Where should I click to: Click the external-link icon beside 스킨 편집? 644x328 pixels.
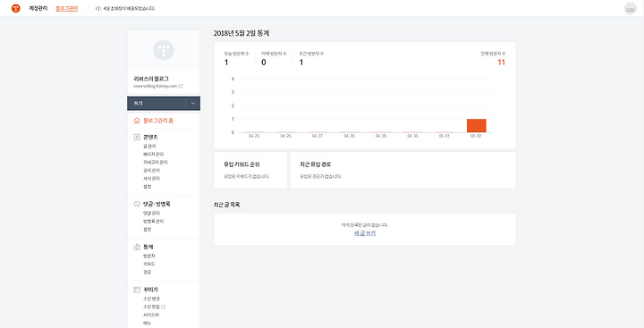click(164, 307)
